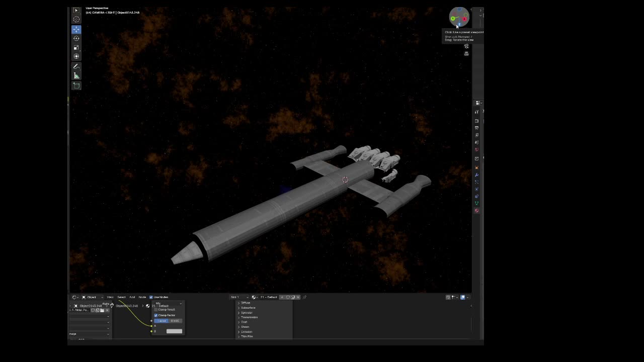Viewport: 644px width, 362px height.
Task: Open the Scene properties tab
Action: 476,142
